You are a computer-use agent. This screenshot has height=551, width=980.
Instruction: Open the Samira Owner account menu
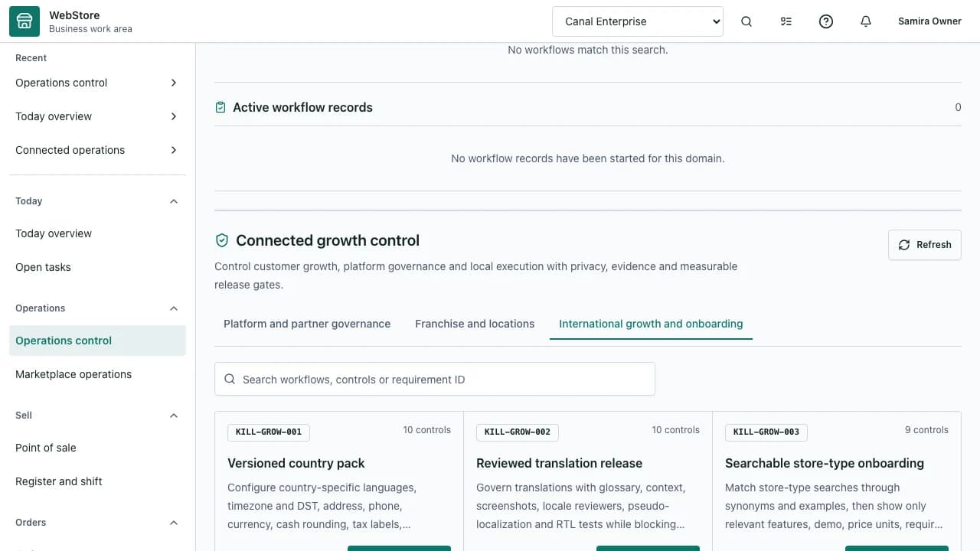pyautogui.click(x=929, y=21)
